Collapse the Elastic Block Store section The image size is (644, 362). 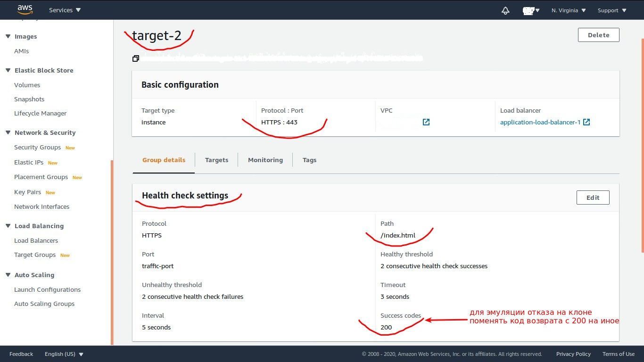[x=8, y=70]
